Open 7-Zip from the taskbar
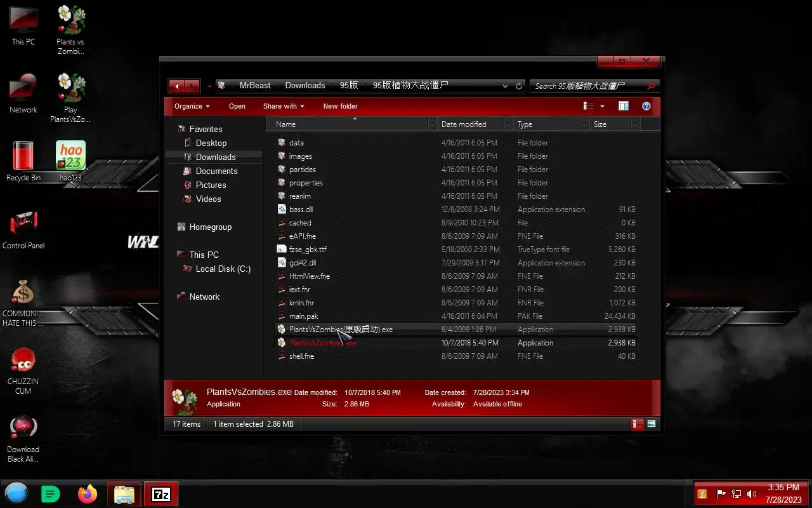The height and width of the screenshot is (508, 812). (161, 494)
